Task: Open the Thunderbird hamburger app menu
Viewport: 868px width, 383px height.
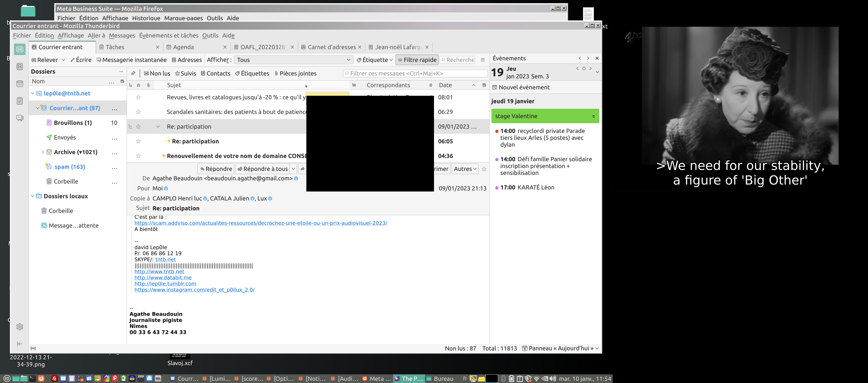Action: 483,60
